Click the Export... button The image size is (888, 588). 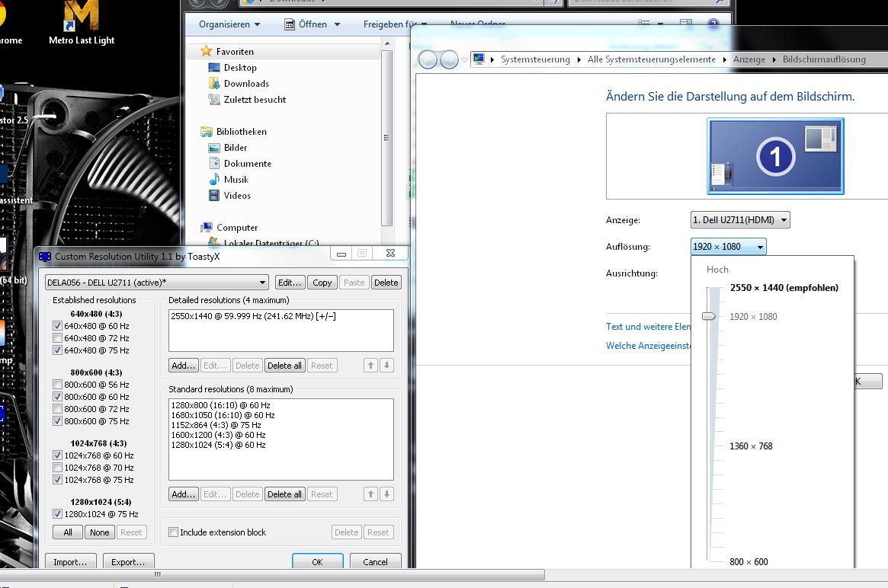tap(128, 561)
